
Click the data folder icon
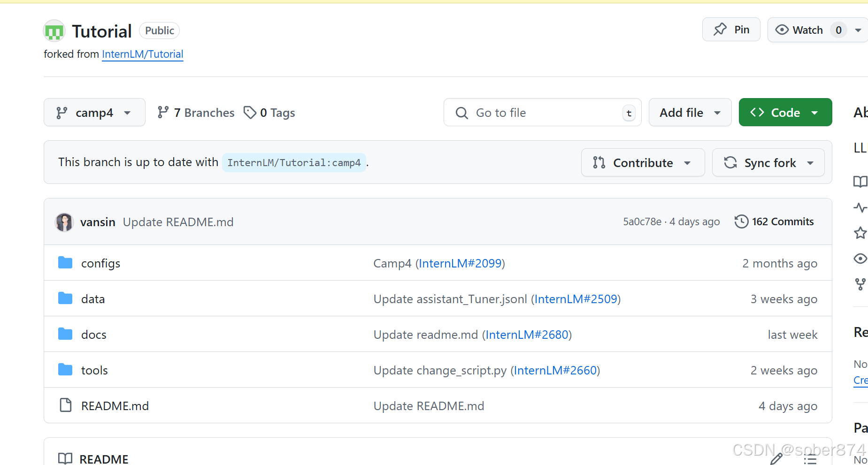click(x=65, y=298)
